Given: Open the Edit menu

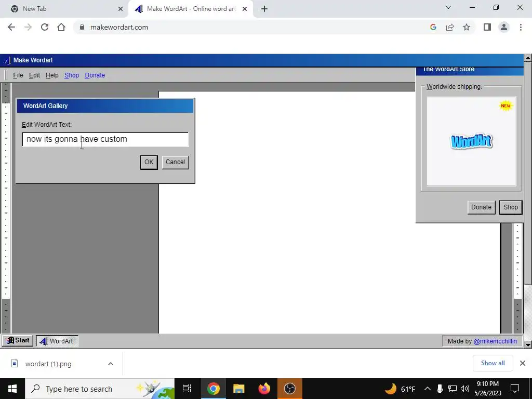Looking at the screenshot, I should [34, 75].
